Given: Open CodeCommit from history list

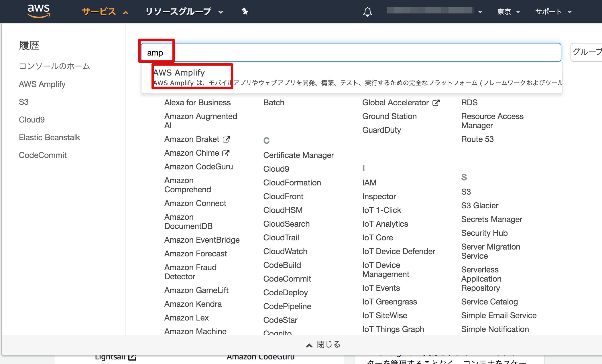Looking at the screenshot, I should pos(43,155).
